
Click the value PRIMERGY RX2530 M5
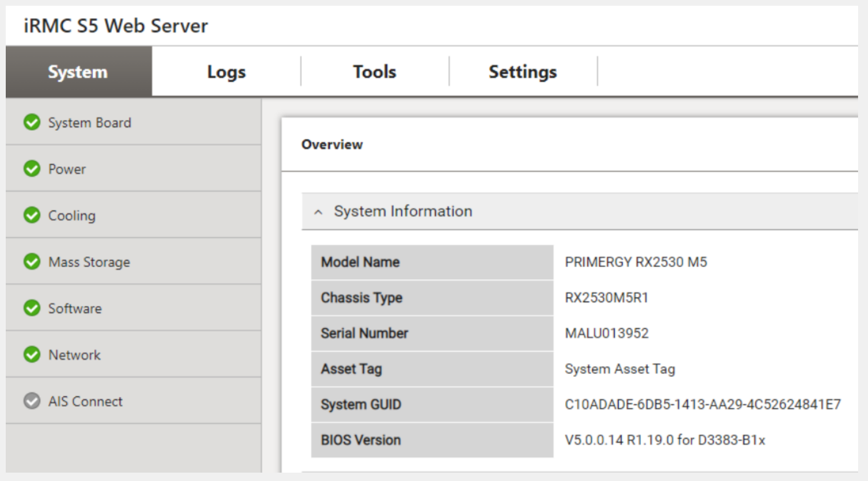[x=636, y=262]
